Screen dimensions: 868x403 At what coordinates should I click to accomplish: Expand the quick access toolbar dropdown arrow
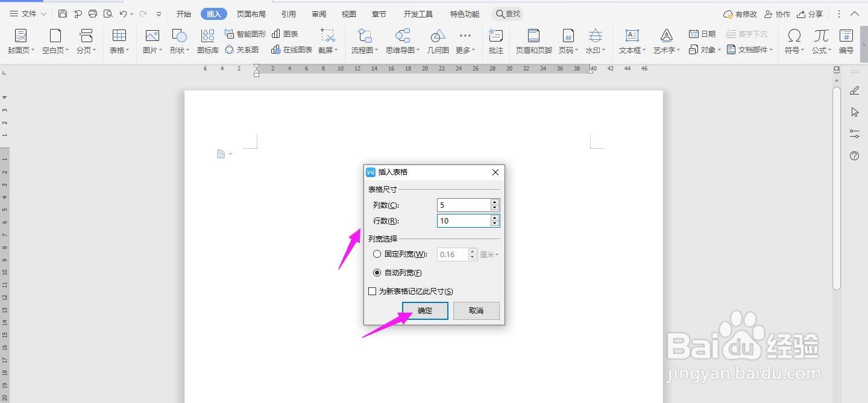[159, 13]
